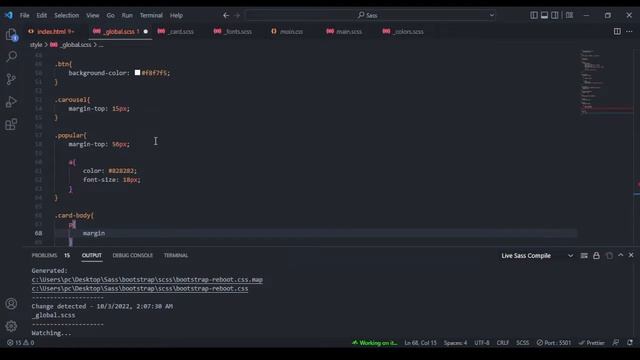Close the bottom panel

(631, 255)
